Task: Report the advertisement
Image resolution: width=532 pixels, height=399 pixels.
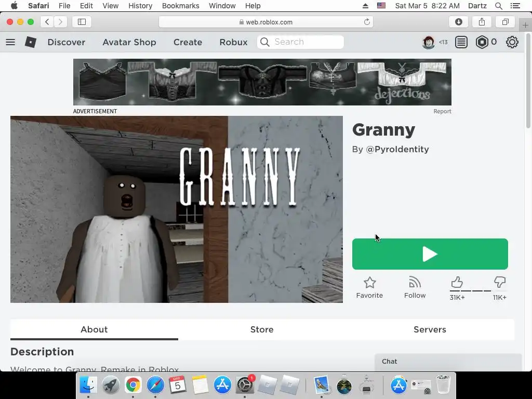Action: (442, 111)
